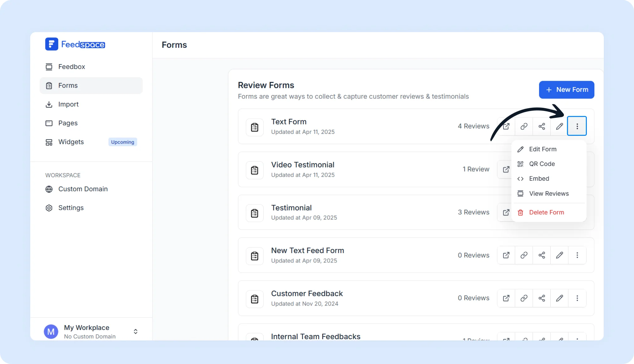Screen dimensions: 634x364
Task: Open Feedbox from the sidebar
Action: (x=71, y=67)
